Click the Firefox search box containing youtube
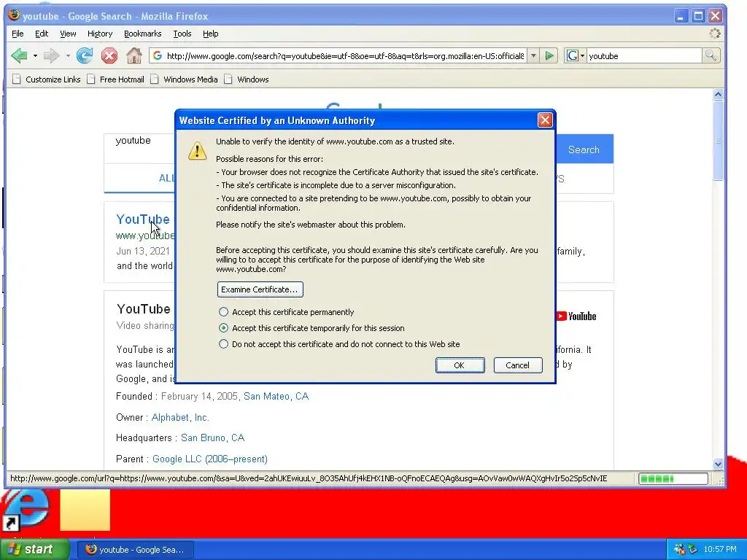 [644, 55]
